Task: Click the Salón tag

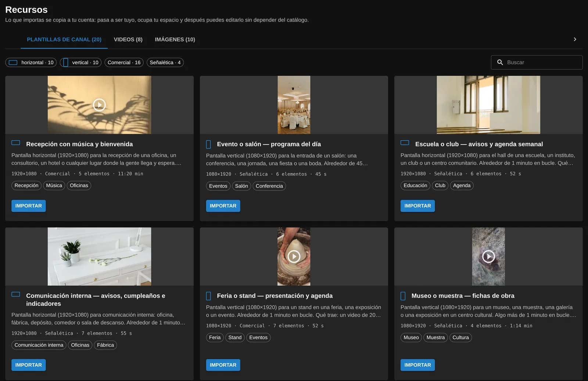Action: [x=241, y=186]
